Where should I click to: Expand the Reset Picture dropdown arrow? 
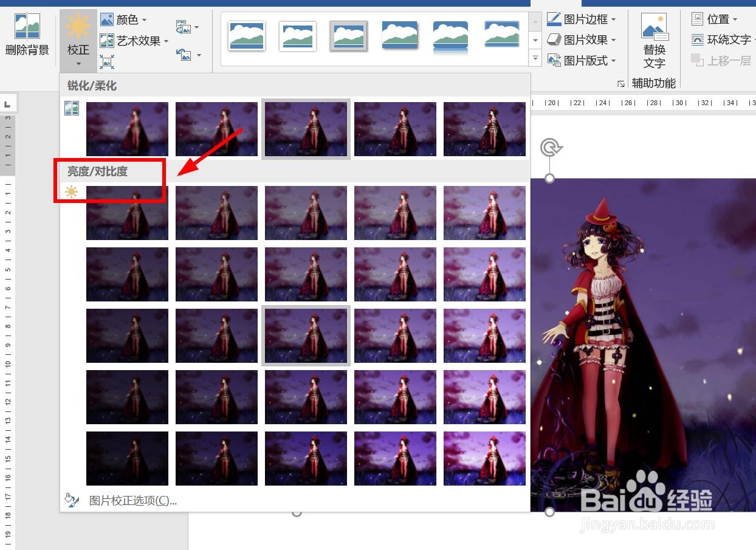(x=199, y=55)
